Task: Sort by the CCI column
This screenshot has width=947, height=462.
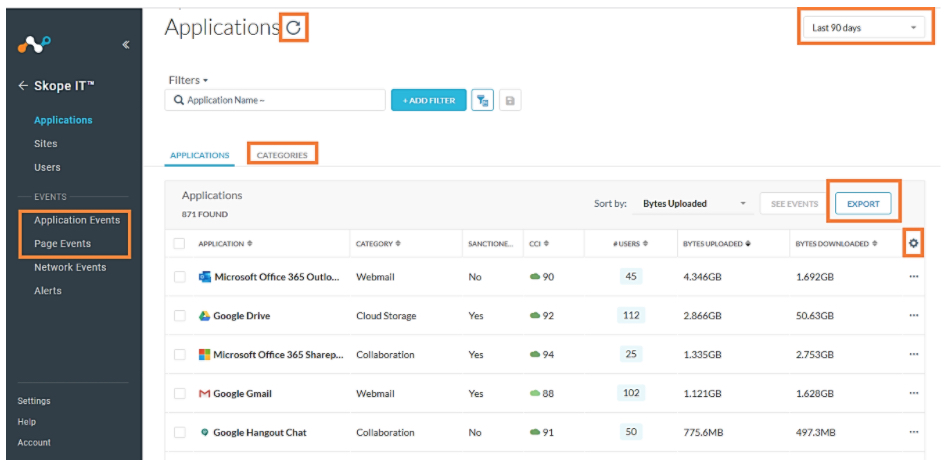Action: 539,243
